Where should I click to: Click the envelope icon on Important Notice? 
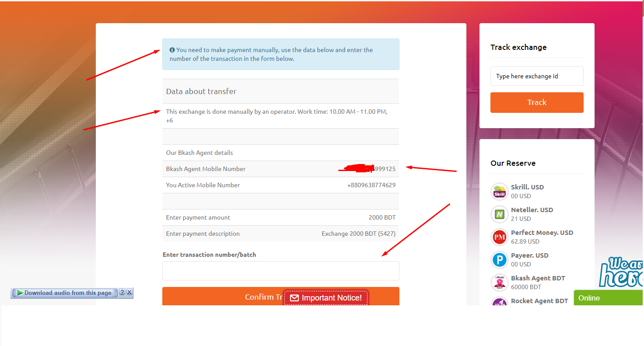tap(294, 298)
